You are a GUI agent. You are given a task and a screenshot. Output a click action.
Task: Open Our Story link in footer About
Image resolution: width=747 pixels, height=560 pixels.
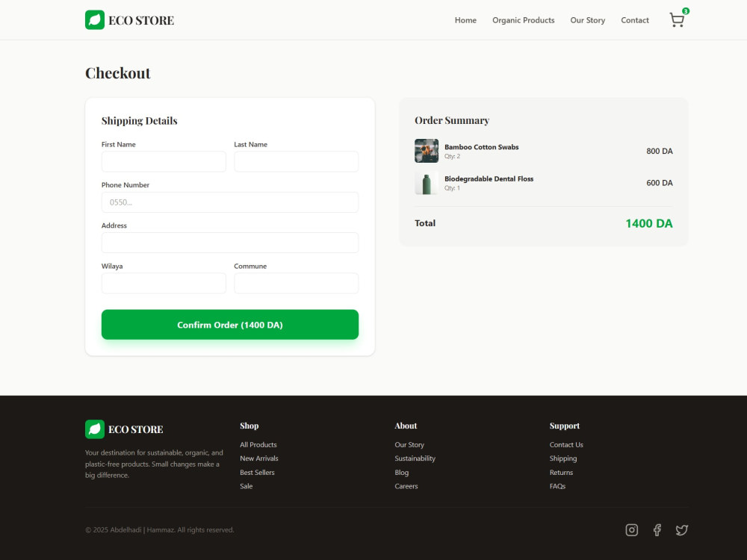pyautogui.click(x=409, y=445)
